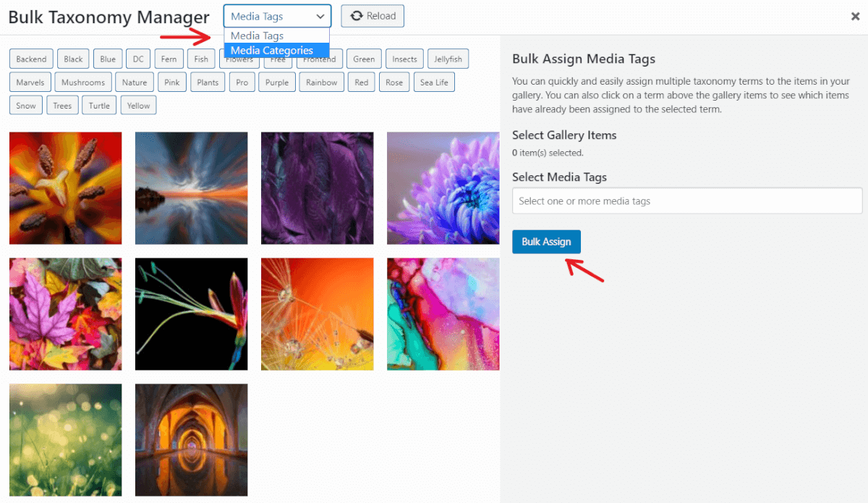Filter by the Marvels tag

(30, 83)
